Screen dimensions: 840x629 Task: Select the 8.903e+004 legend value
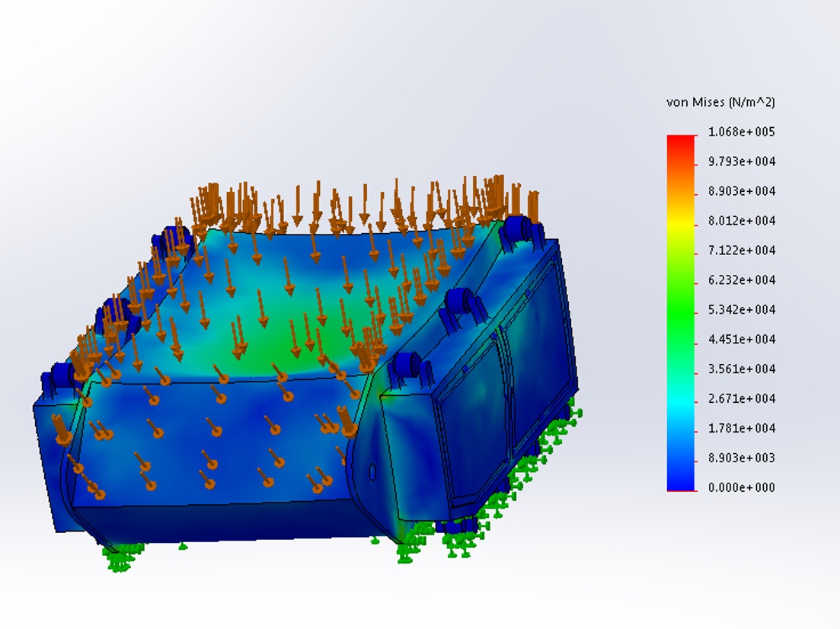tap(742, 191)
